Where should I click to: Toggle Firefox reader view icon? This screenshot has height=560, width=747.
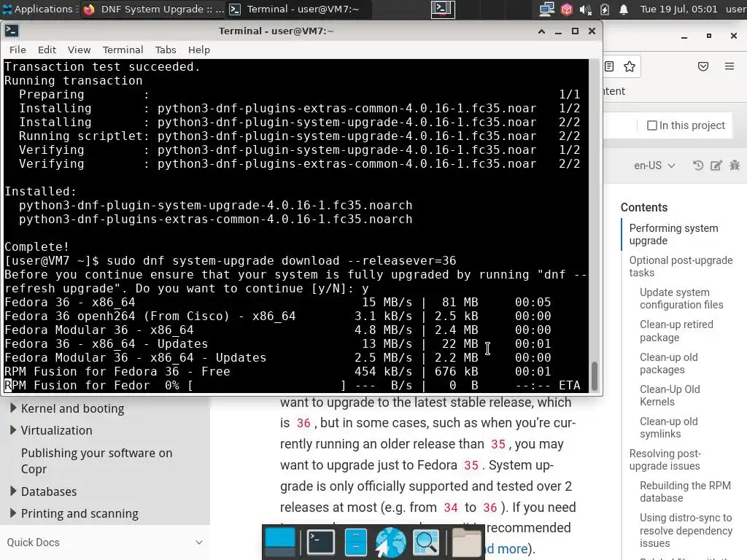pos(609,66)
